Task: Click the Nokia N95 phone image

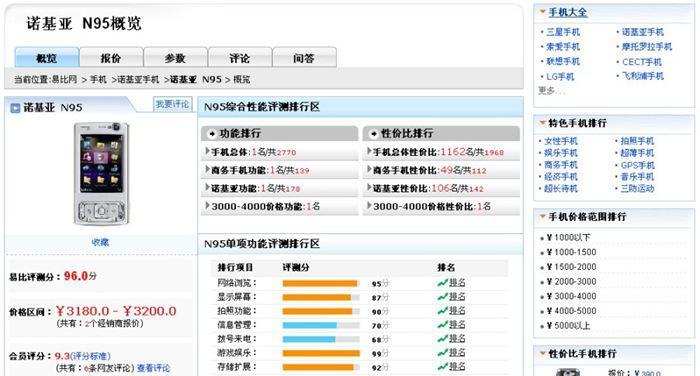Action: click(x=101, y=173)
